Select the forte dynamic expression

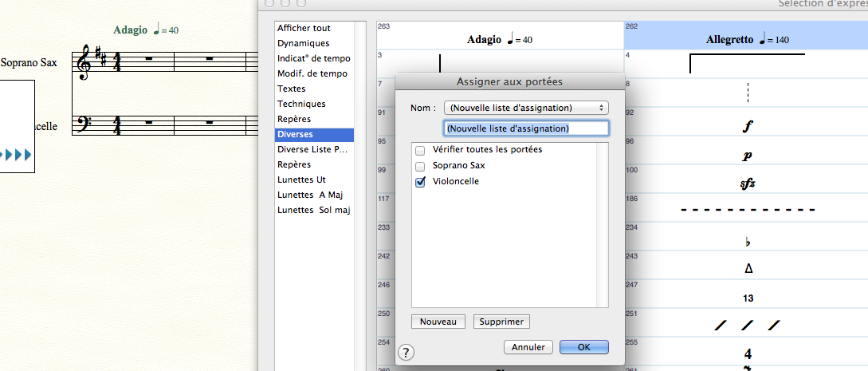pyautogui.click(x=747, y=126)
